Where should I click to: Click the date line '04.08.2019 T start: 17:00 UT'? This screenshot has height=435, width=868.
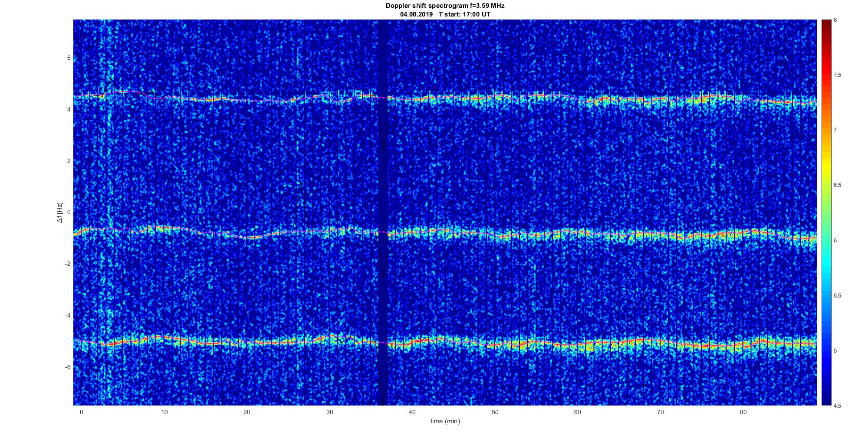click(x=445, y=14)
